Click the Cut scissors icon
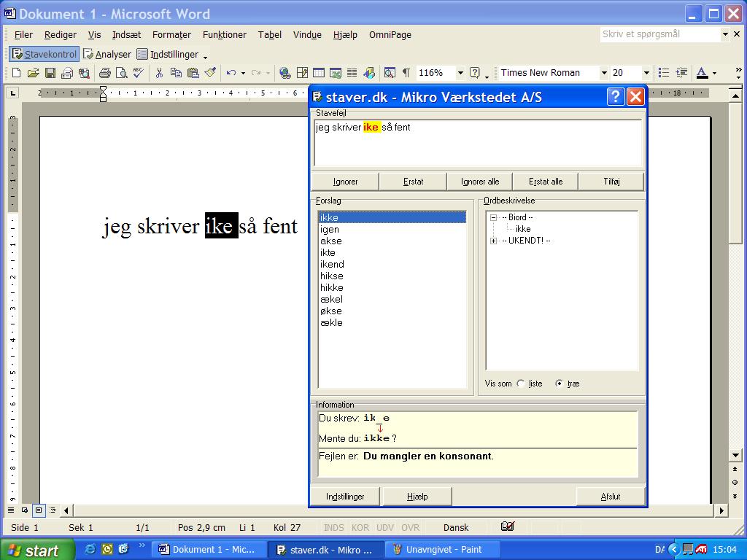 [159, 73]
